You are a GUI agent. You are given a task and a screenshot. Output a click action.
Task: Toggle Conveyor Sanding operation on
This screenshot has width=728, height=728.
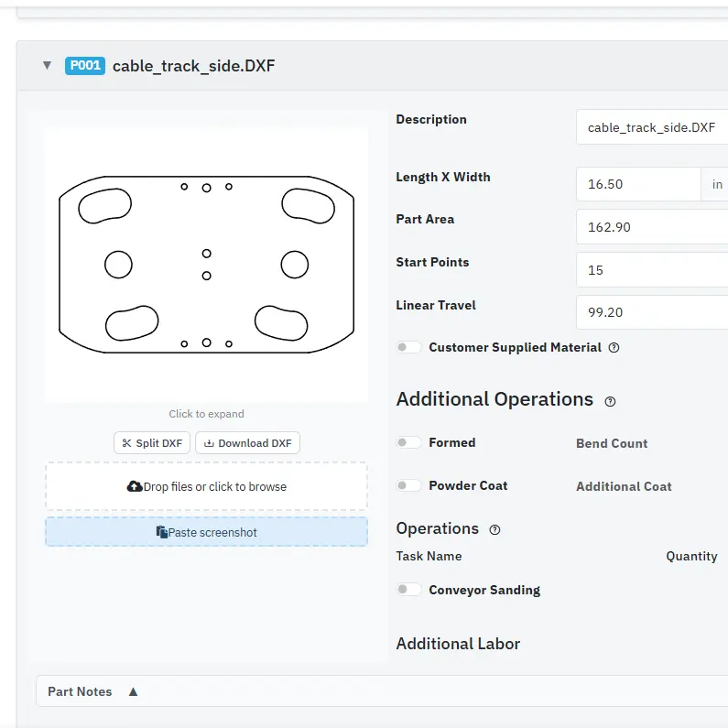[x=408, y=591]
